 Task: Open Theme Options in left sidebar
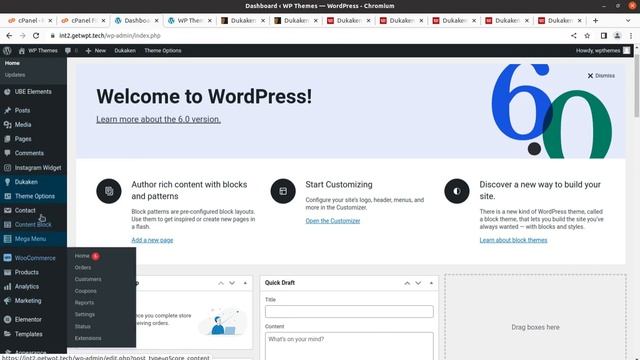click(35, 196)
